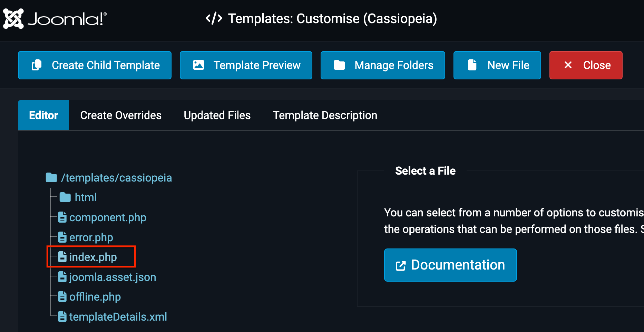Switch to the Create Overrides tab
The height and width of the screenshot is (332, 644).
pos(121,115)
